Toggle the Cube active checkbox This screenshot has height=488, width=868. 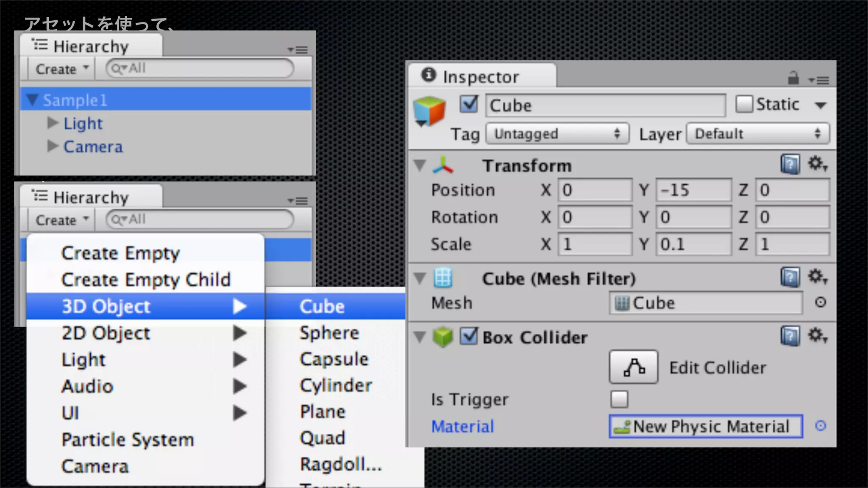tap(469, 104)
